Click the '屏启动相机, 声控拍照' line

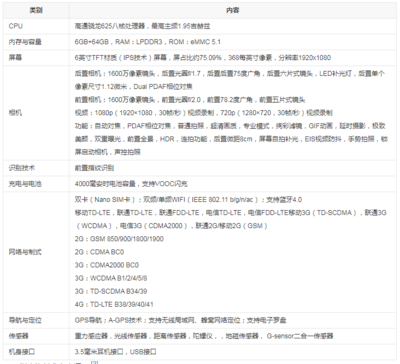(x=108, y=152)
